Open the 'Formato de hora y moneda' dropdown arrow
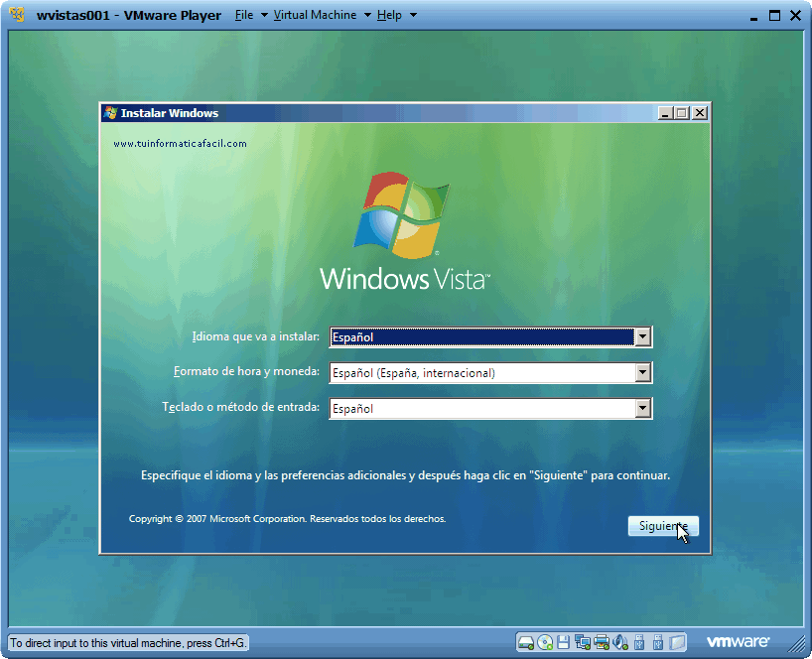The height and width of the screenshot is (659, 812). 642,373
